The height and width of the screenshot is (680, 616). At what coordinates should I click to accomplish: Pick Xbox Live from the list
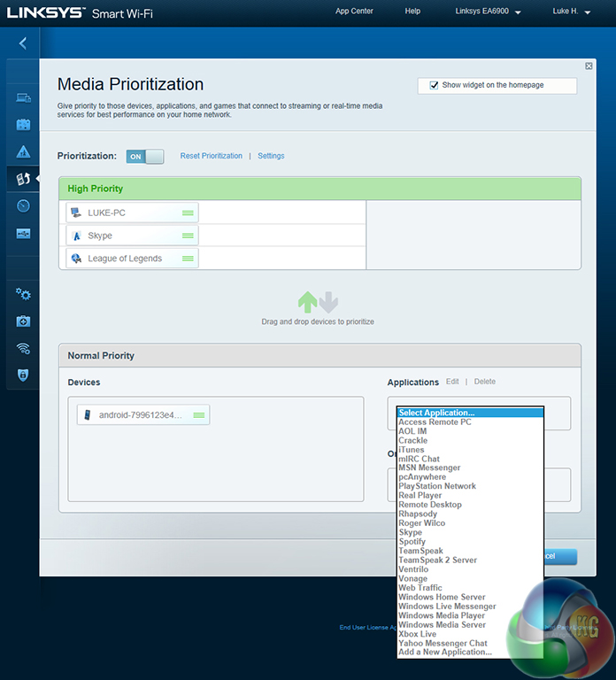point(470,634)
